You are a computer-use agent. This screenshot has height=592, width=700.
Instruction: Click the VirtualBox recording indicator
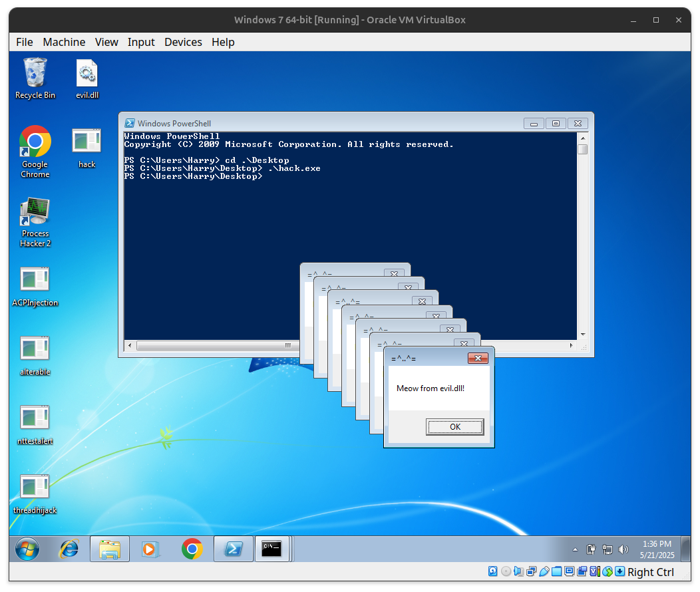(x=582, y=571)
